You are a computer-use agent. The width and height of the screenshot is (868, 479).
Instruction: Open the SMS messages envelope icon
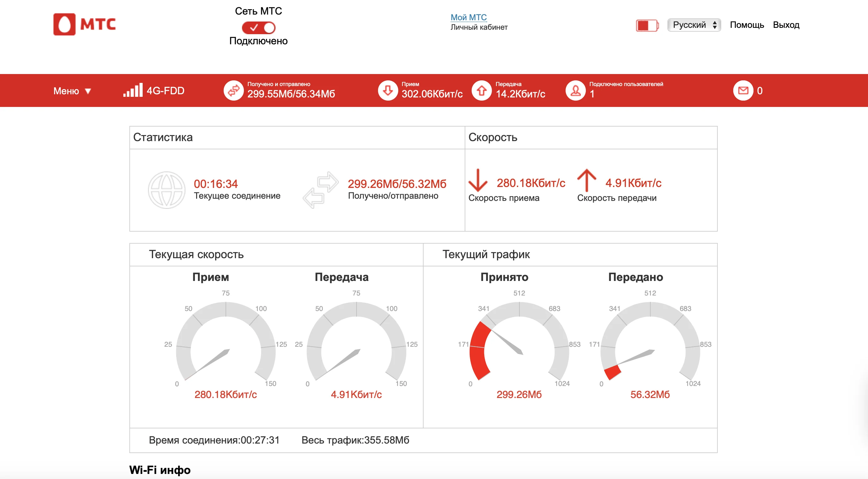coord(743,90)
